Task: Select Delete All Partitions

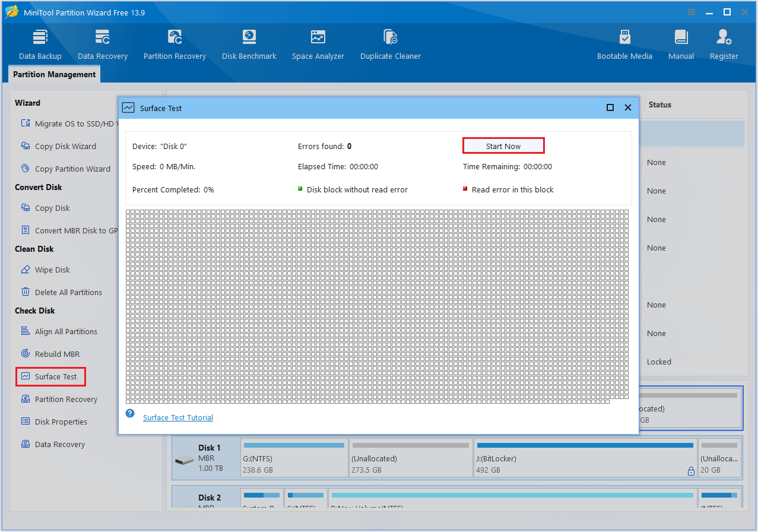Action: pyautogui.click(x=61, y=292)
